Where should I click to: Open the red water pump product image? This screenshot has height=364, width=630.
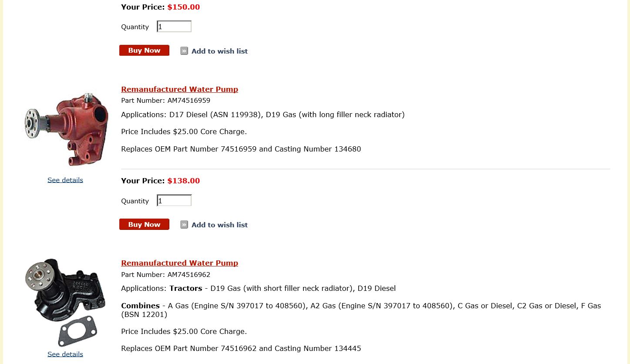(x=66, y=129)
